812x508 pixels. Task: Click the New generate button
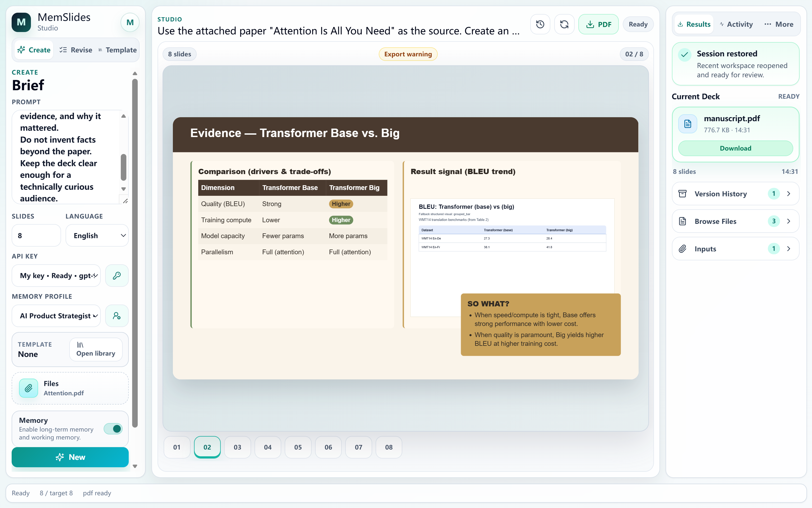[70, 457]
